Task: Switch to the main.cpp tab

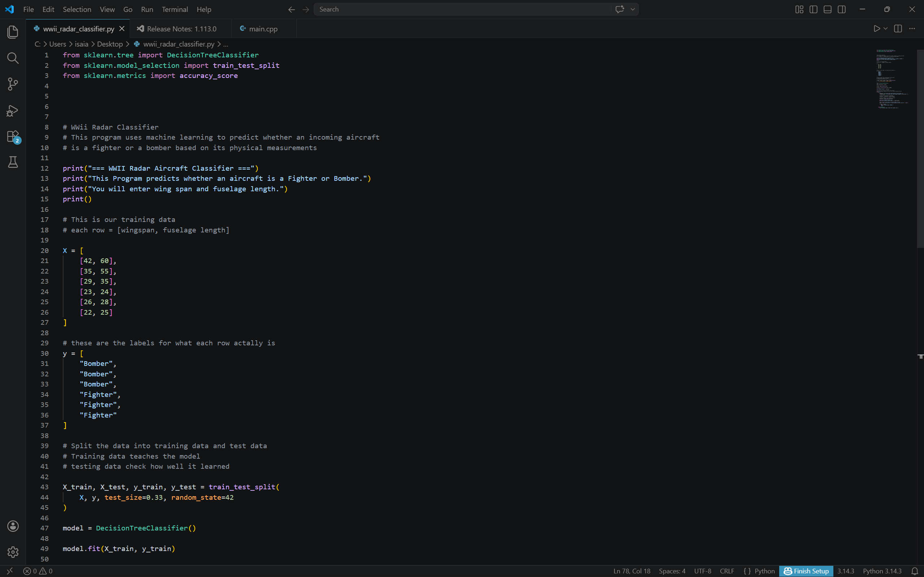Action: (x=263, y=28)
